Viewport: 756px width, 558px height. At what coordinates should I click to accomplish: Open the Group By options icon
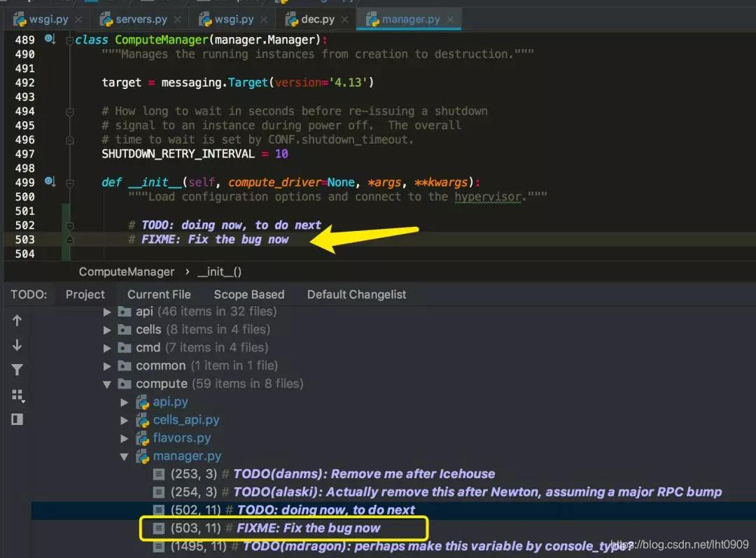(x=17, y=396)
